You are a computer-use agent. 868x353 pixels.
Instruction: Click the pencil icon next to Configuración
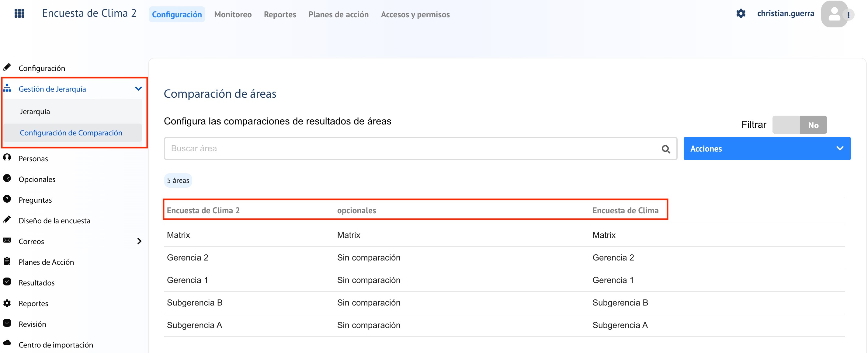coord(7,68)
